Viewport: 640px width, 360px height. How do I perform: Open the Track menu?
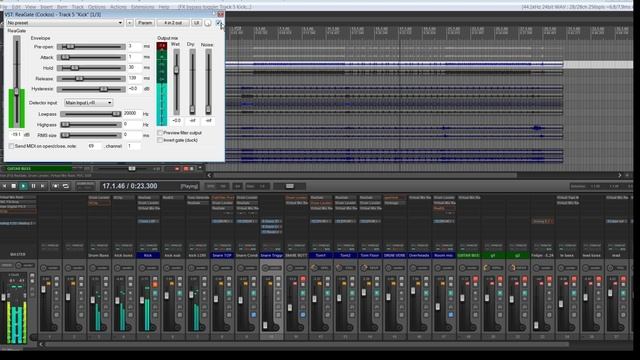coord(77,7)
